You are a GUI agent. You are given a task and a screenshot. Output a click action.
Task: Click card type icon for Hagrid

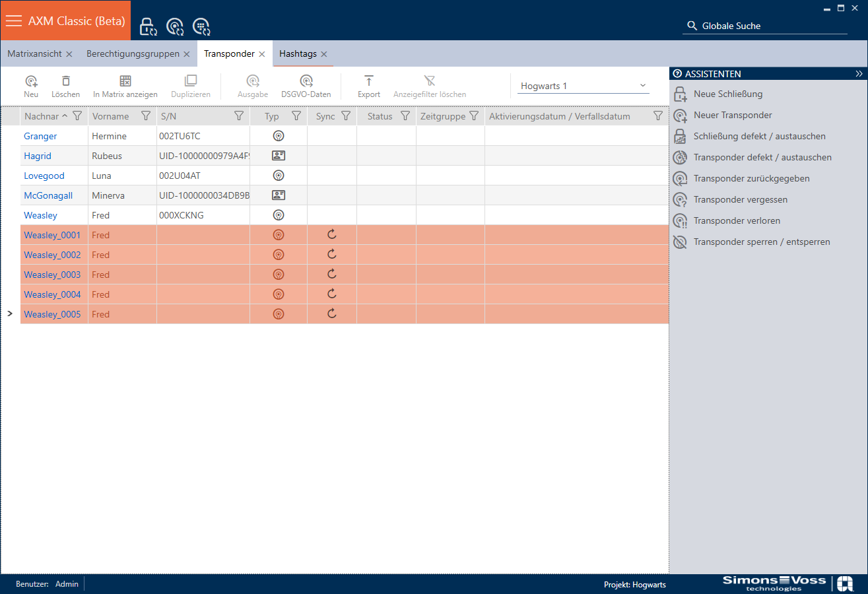(279, 156)
